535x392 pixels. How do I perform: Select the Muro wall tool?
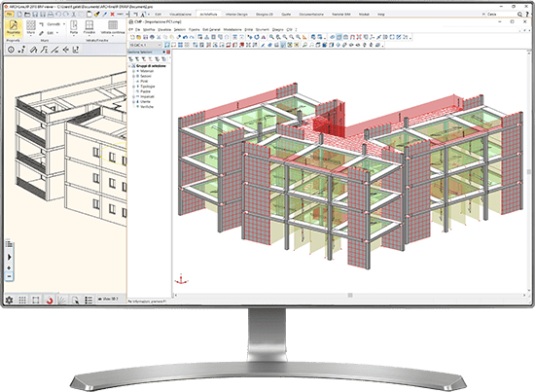pyautogui.click(x=31, y=27)
